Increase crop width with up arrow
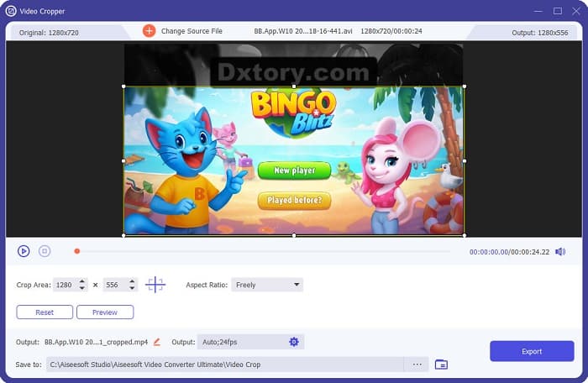 point(82,281)
